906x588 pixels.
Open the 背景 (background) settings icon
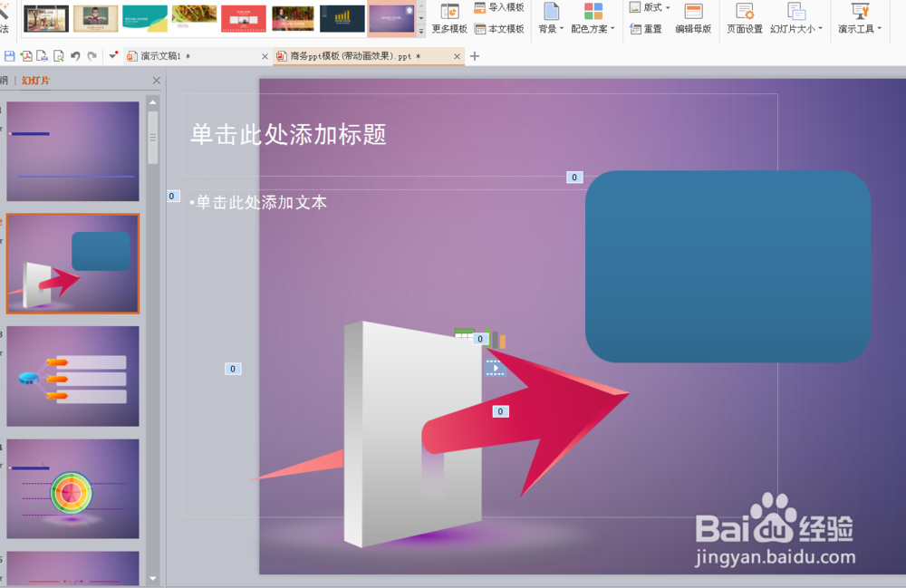[x=552, y=14]
